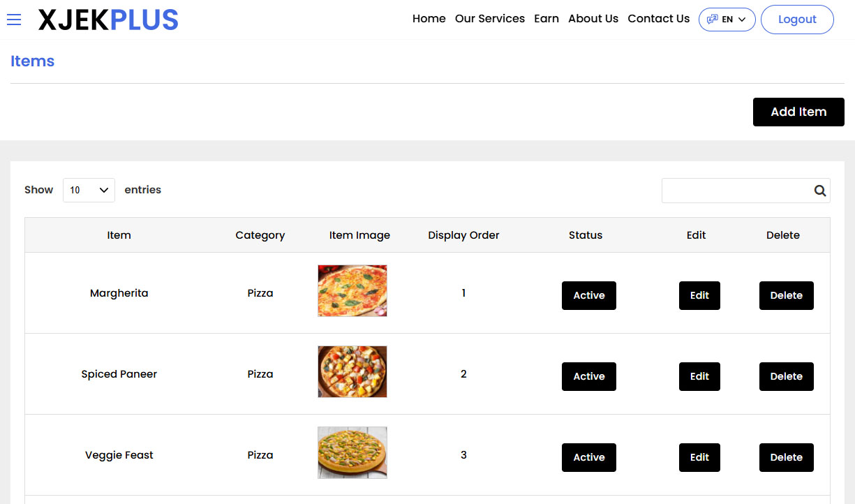Go to Home in navigation
The width and height of the screenshot is (855, 504).
(429, 19)
